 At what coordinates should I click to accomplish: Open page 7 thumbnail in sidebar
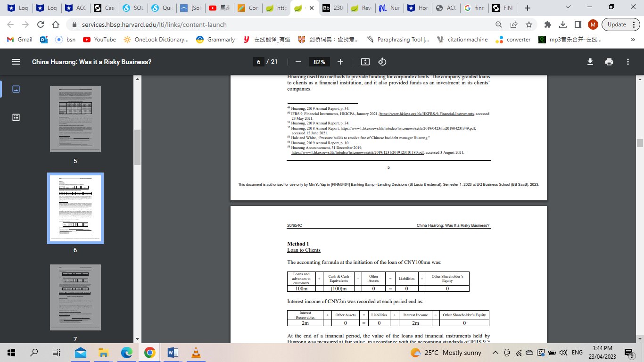coord(76,296)
